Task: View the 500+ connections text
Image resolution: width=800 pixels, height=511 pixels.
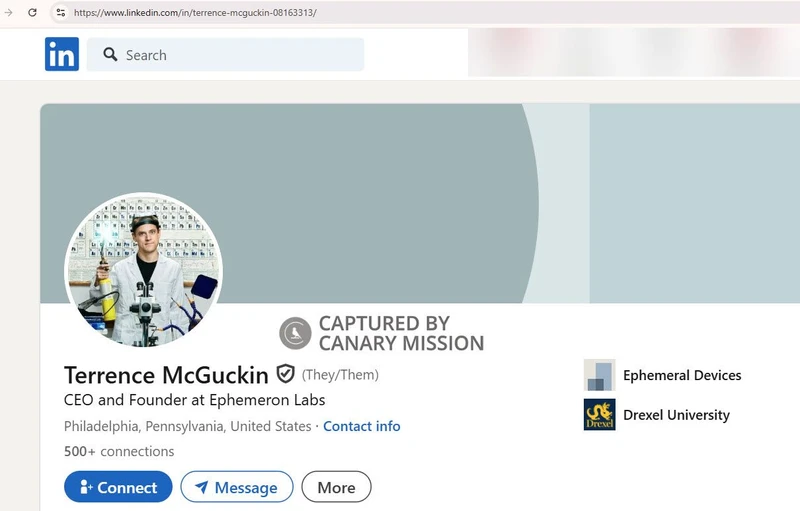Action: point(119,451)
